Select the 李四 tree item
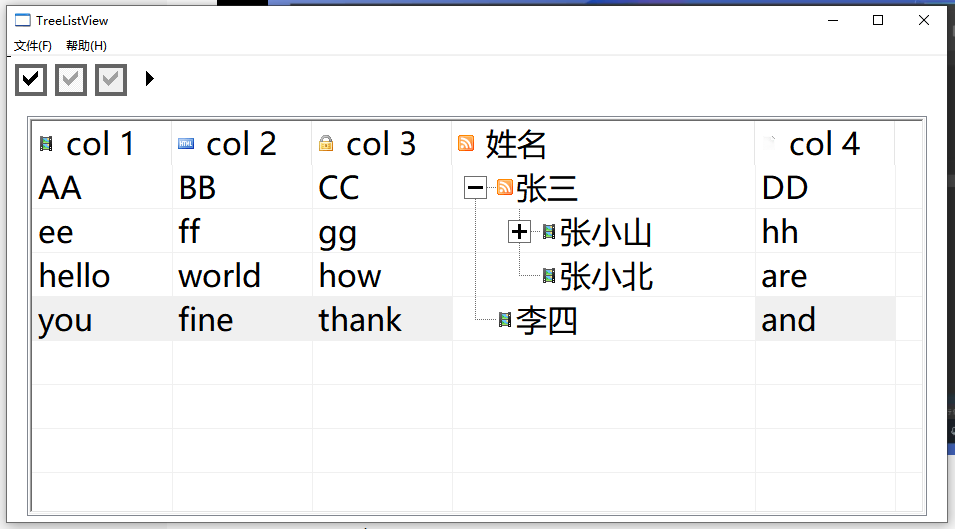The width and height of the screenshot is (955, 529). tap(546, 320)
